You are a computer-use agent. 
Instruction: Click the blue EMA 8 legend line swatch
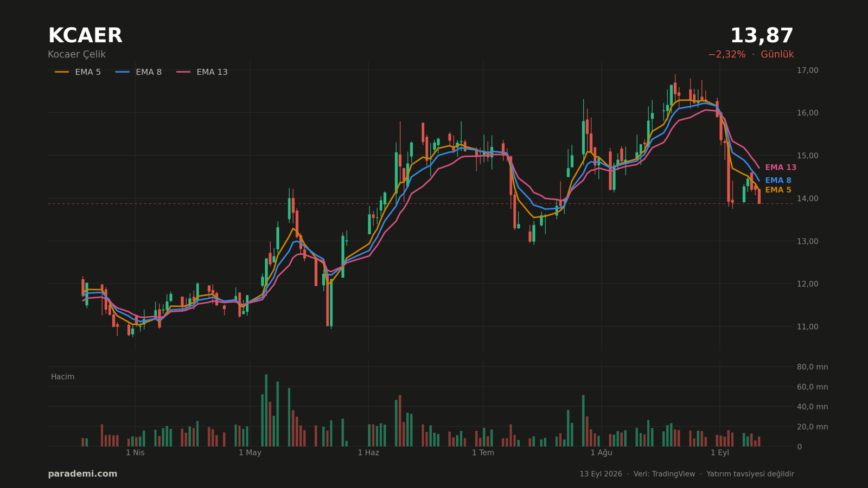click(123, 72)
